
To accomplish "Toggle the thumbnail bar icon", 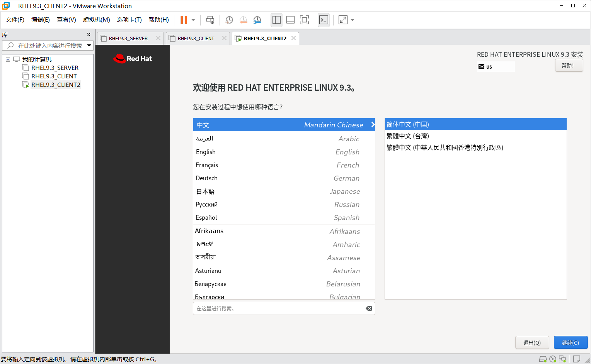I will [x=290, y=20].
